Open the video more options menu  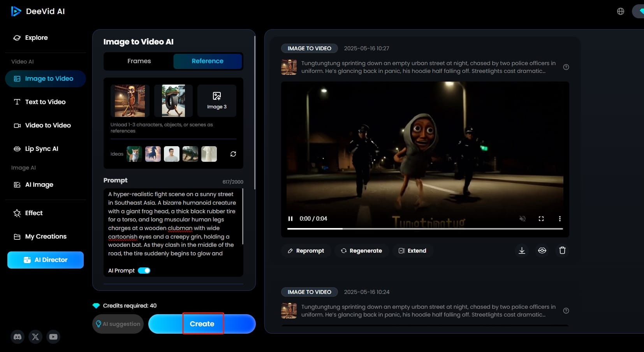coord(560,219)
